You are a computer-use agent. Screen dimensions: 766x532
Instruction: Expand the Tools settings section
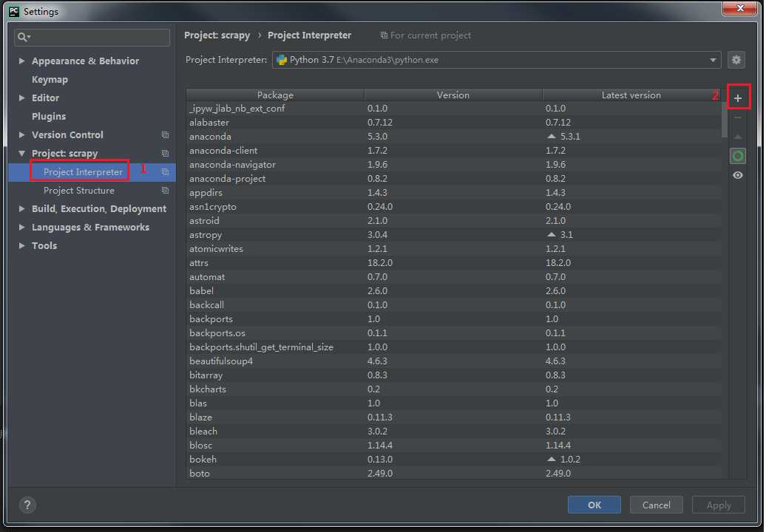click(x=21, y=245)
